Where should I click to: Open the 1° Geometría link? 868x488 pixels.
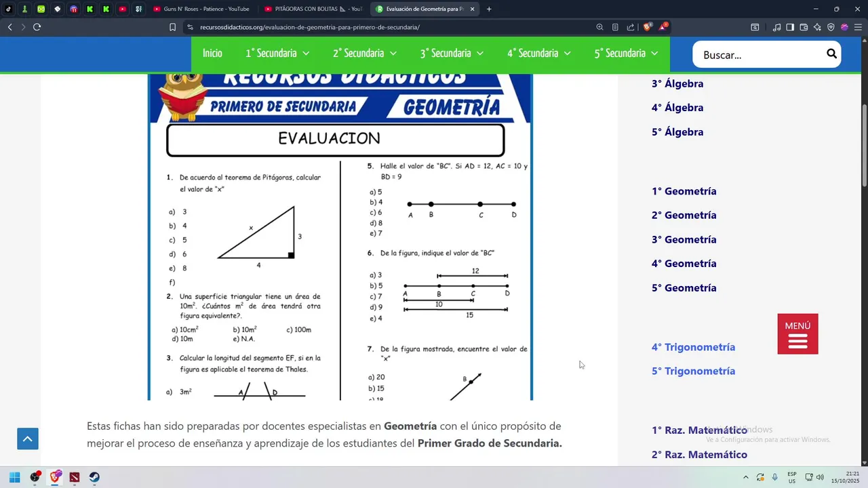pyautogui.click(x=684, y=191)
